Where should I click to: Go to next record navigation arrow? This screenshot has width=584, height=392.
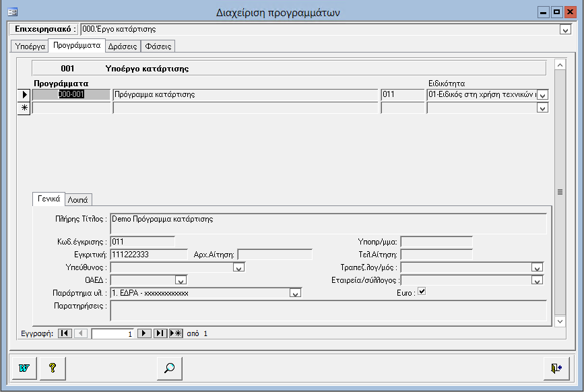(144, 333)
